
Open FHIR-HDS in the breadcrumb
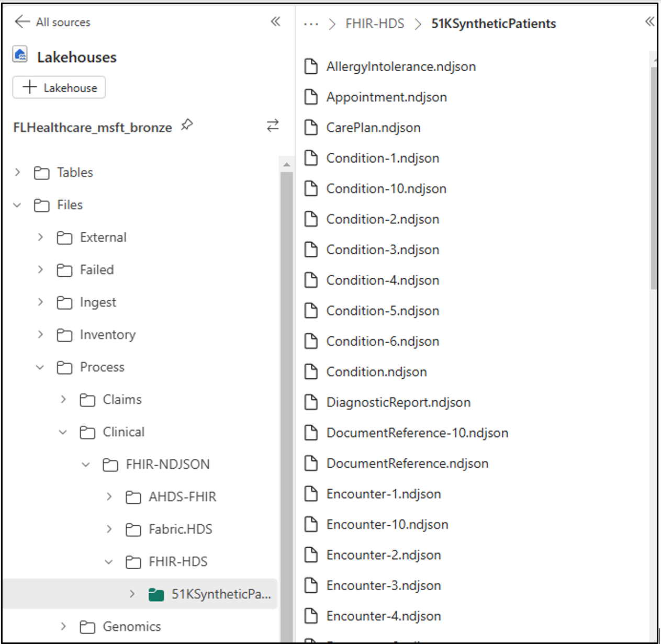pos(375,24)
